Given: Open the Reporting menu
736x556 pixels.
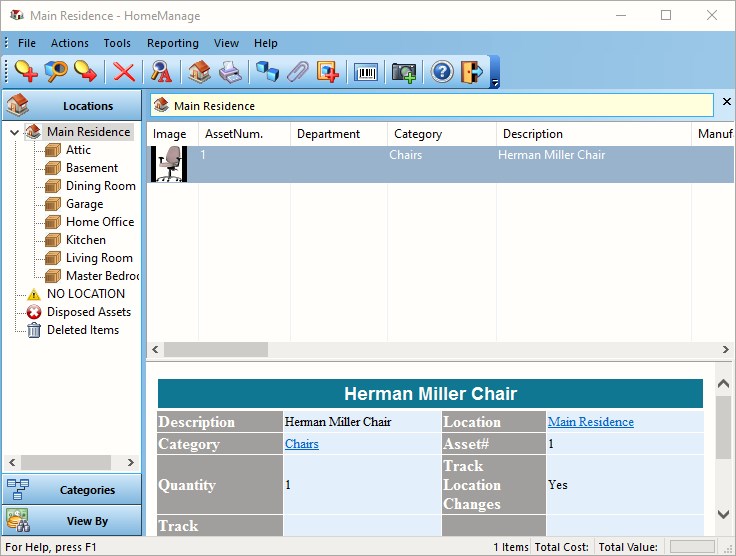Looking at the screenshot, I should [173, 43].
